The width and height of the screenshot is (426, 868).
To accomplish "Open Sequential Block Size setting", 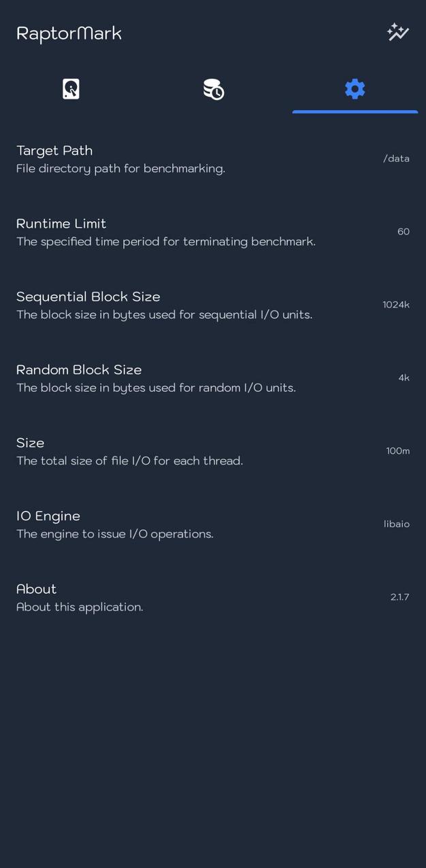I will (88, 297).
